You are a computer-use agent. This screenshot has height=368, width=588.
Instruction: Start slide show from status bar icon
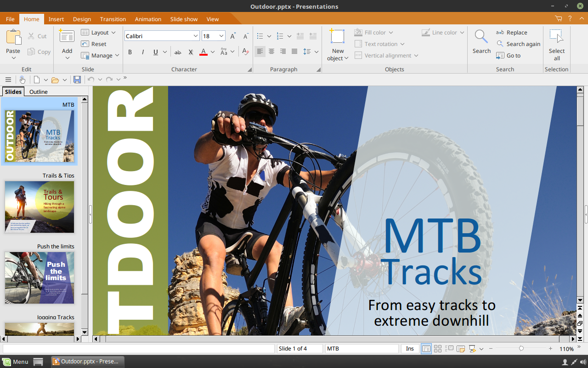click(472, 349)
